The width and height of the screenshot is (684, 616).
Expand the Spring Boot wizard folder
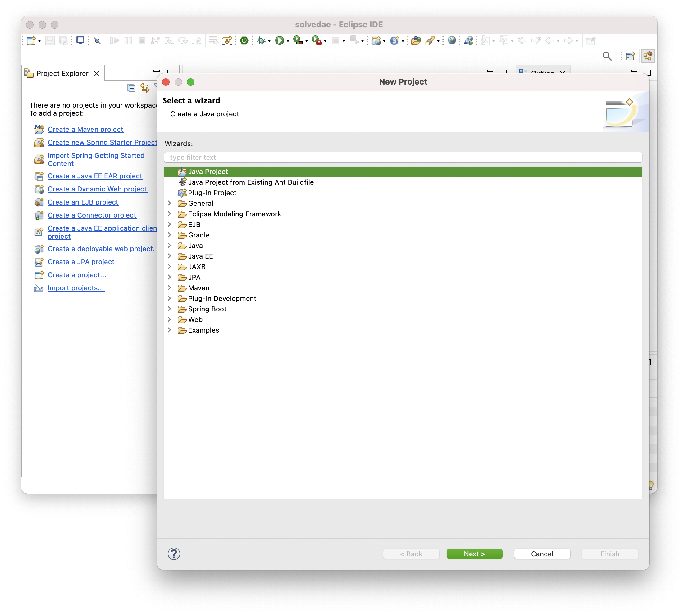169,309
